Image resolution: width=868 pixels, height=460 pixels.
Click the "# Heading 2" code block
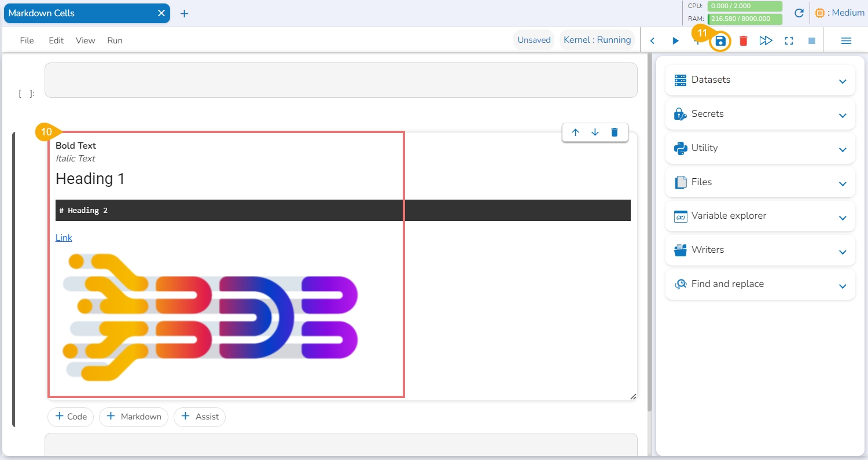point(343,211)
